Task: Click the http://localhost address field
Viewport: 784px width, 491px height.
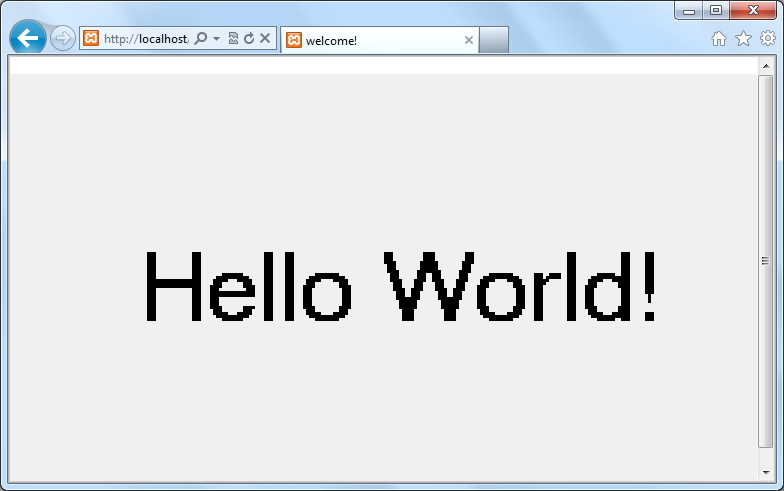Action: tap(145, 39)
